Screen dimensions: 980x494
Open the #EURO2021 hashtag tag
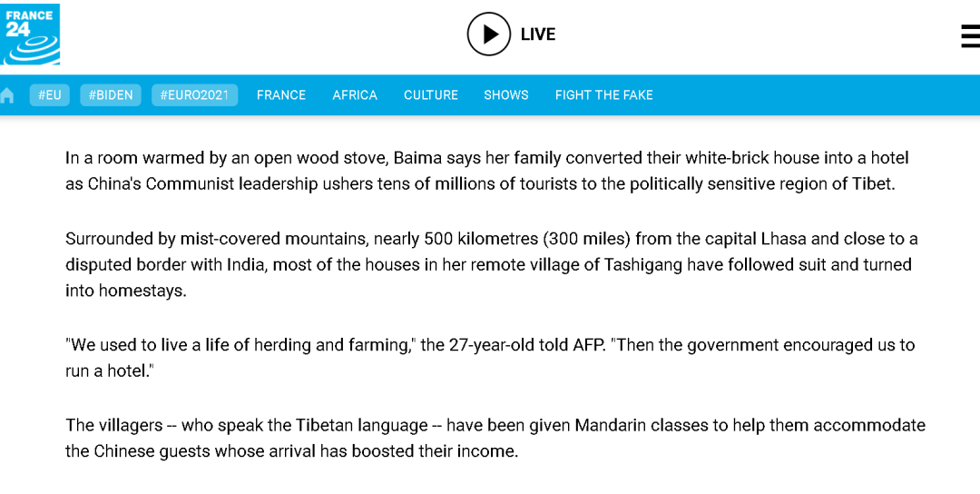[194, 95]
